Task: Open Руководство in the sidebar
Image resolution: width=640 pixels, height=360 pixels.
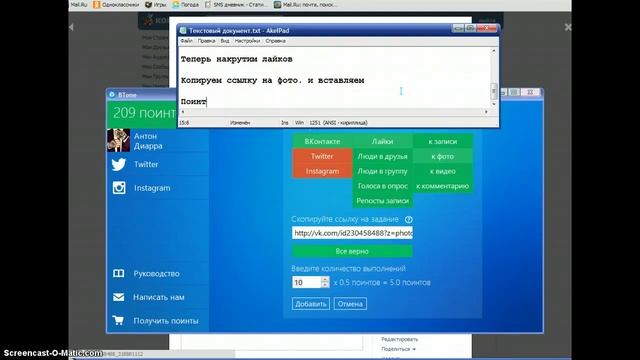Action: pos(158,273)
